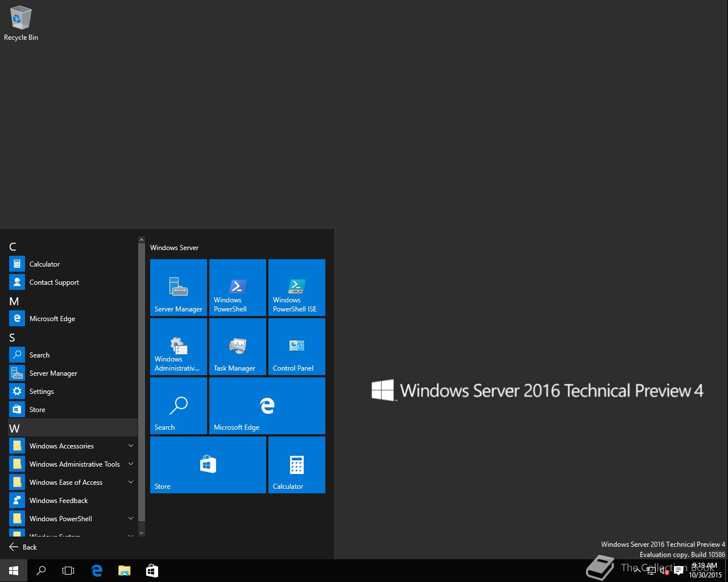Click the Search tile with magnifier
Image resolution: width=728 pixels, height=582 pixels.
[179, 406]
